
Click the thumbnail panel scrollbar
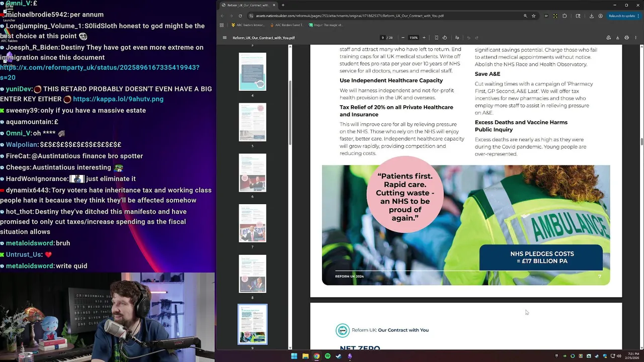pos(290,113)
